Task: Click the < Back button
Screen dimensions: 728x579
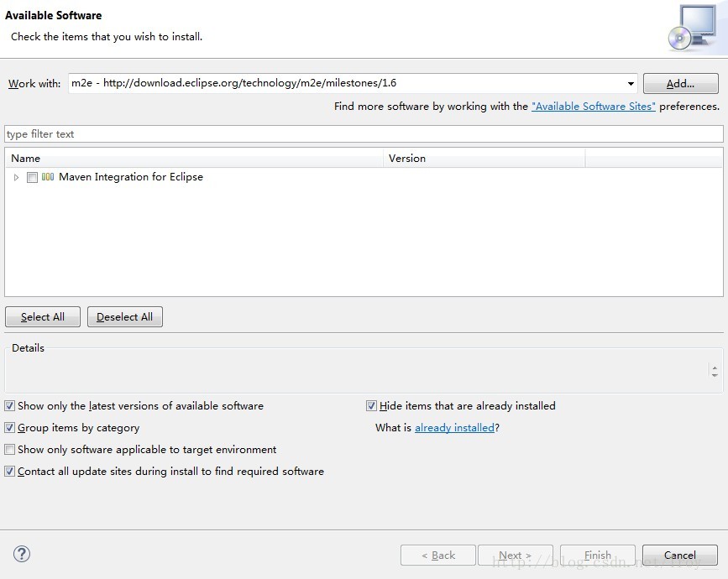Action: (438, 555)
